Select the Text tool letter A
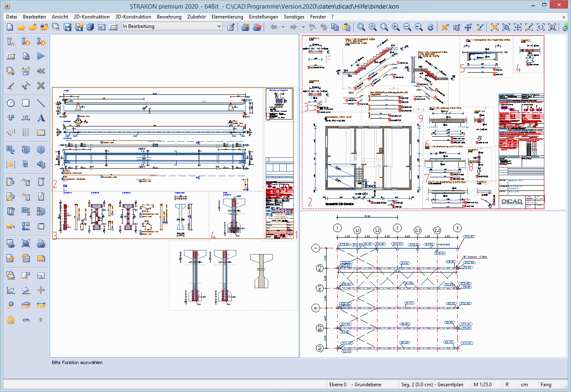The image size is (571, 392). [41, 118]
